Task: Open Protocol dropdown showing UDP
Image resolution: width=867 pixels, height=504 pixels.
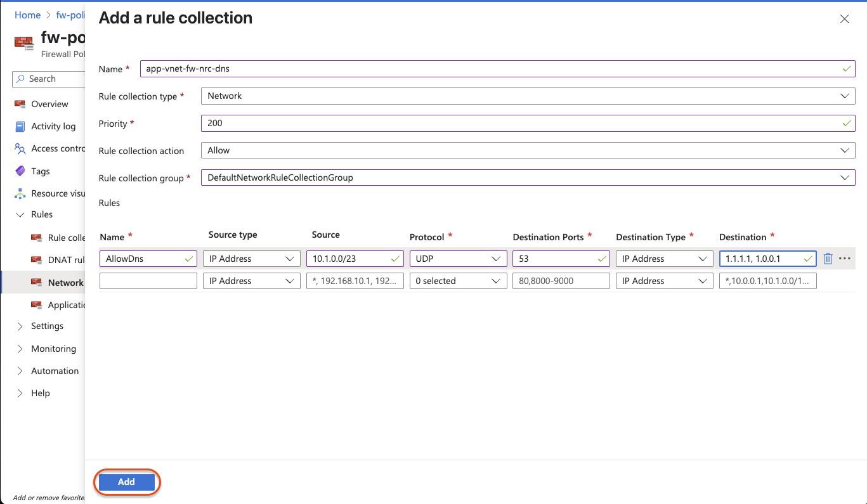Action: pos(458,259)
